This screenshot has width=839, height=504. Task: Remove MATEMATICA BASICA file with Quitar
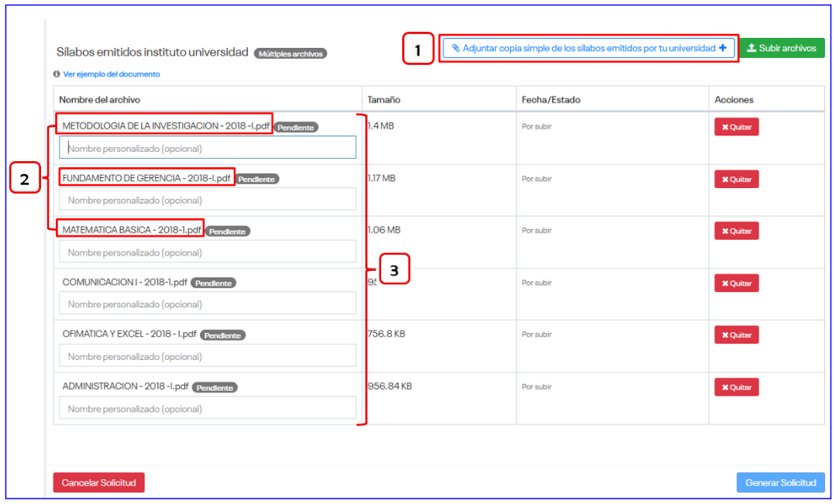736,231
